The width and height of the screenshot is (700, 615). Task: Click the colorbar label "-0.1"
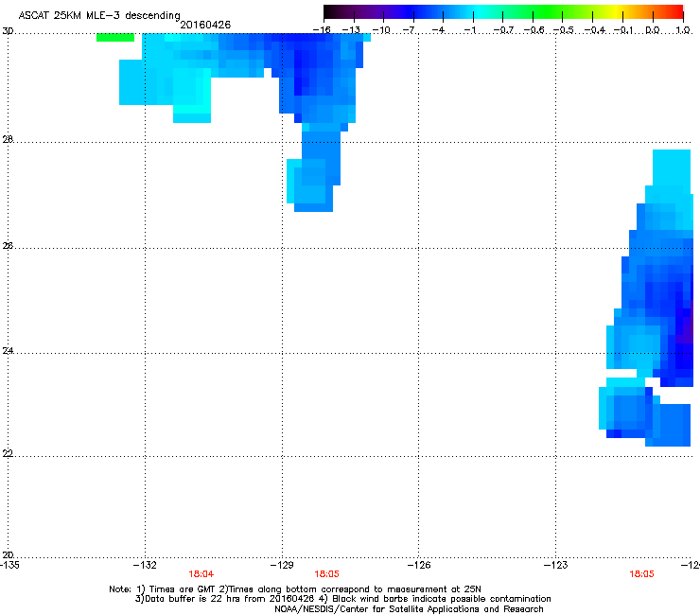(623, 30)
